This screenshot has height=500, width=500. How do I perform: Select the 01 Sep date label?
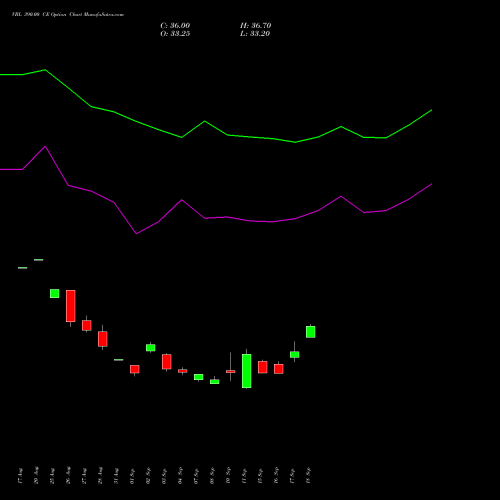(x=133, y=476)
